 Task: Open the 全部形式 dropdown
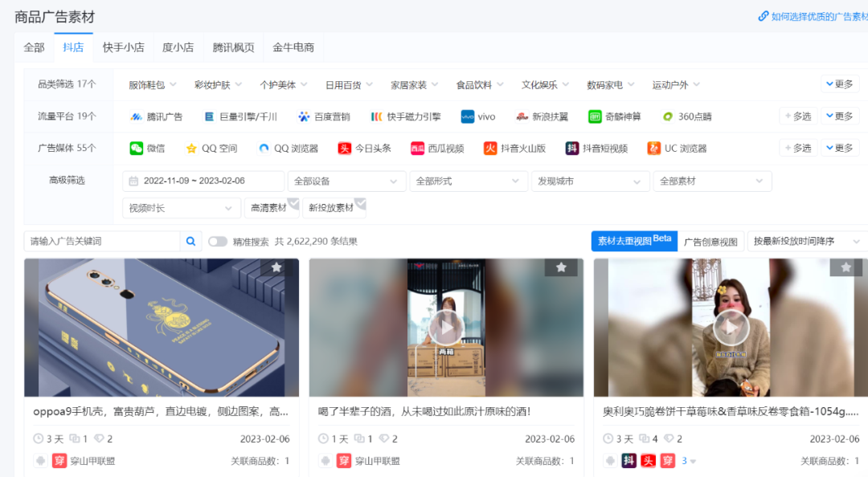[x=469, y=181]
